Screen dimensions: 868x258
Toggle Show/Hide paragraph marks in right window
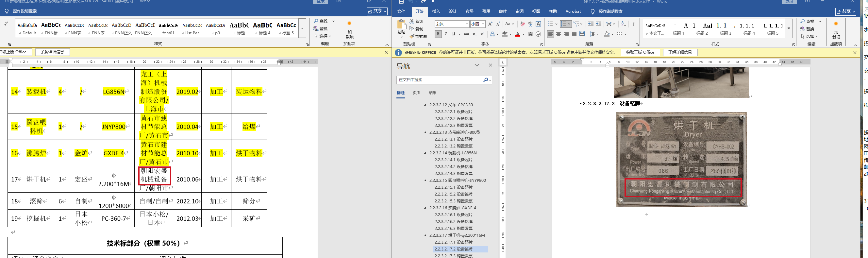(634, 24)
